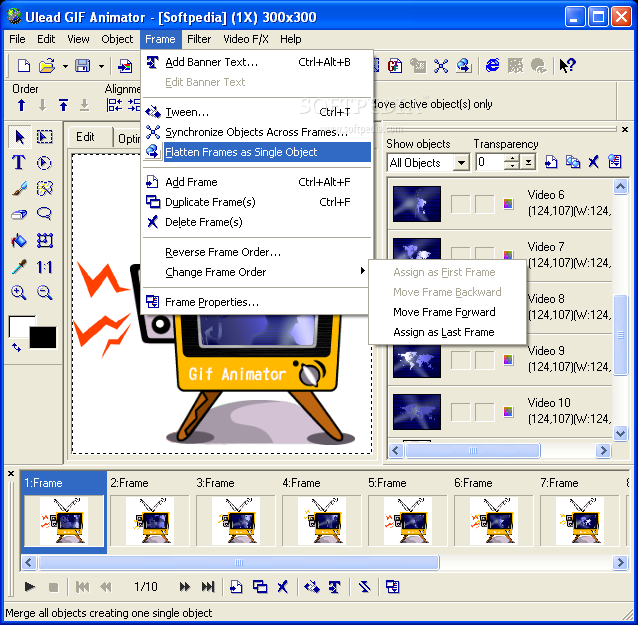This screenshot has height=625, width=638.
Task: Select the Lasso selection tool
Action: pyautogui.click(x=44, y=214)
